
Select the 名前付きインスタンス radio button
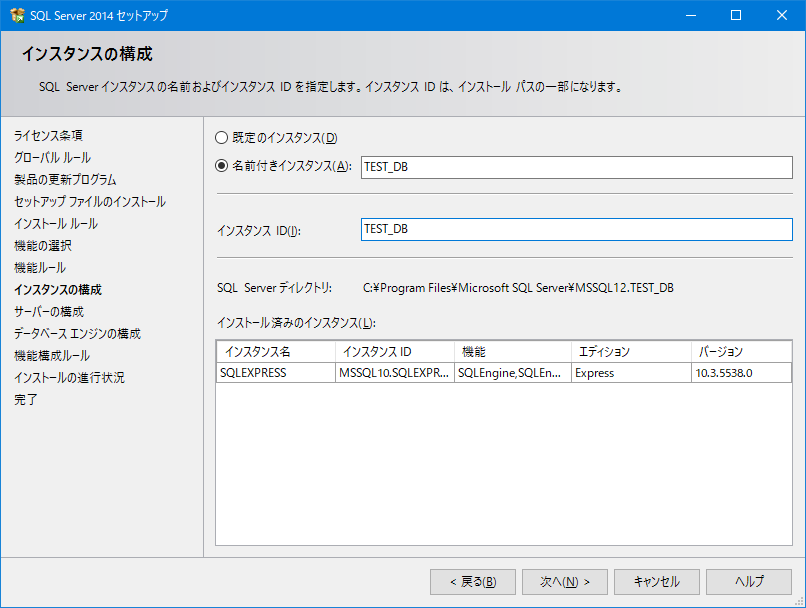coord(221,165)
